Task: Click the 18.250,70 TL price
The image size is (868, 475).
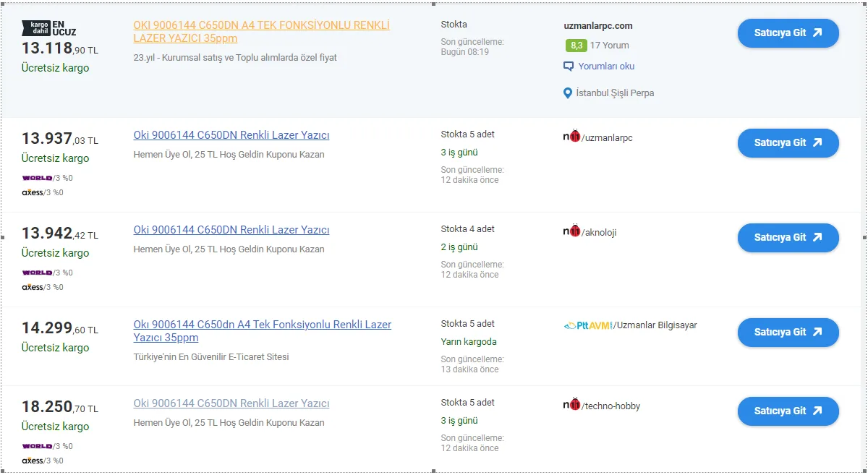Action: point(60,407)
